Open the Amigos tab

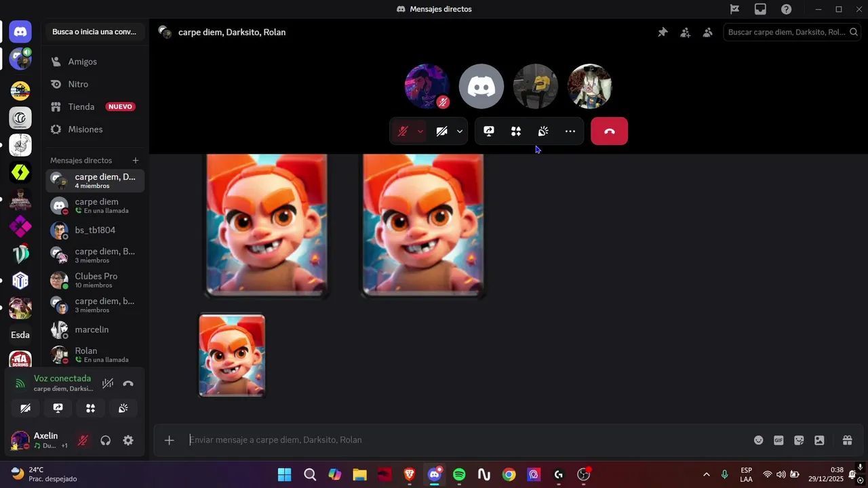tap(95, 62)
